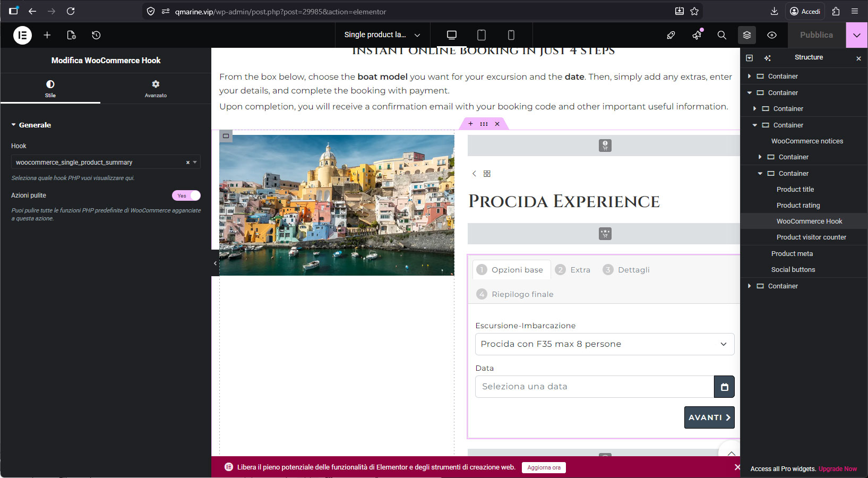The image size is (868, 478).
Task: Select Product visitor counter in Structure
Action: coord(811,237)
